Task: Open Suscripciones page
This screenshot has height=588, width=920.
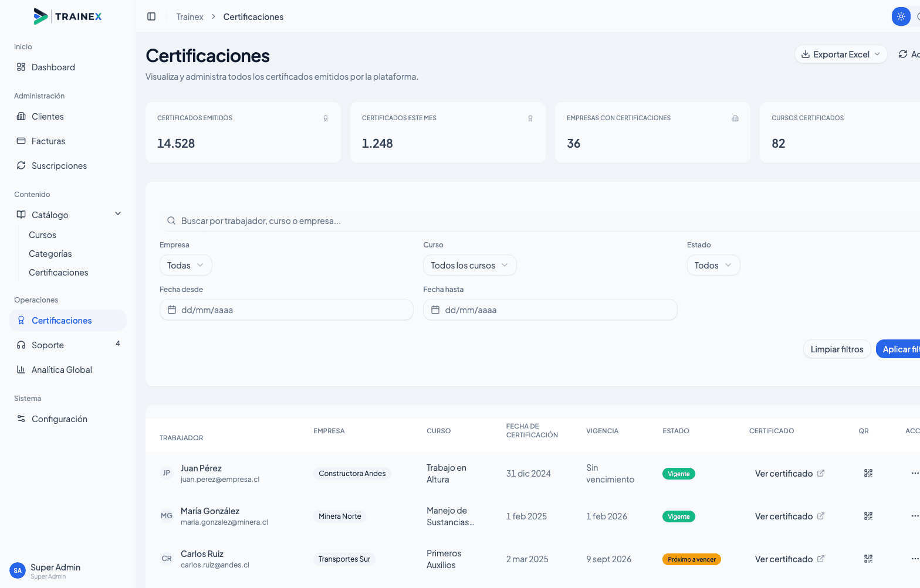Action: (x=67, y=166)
